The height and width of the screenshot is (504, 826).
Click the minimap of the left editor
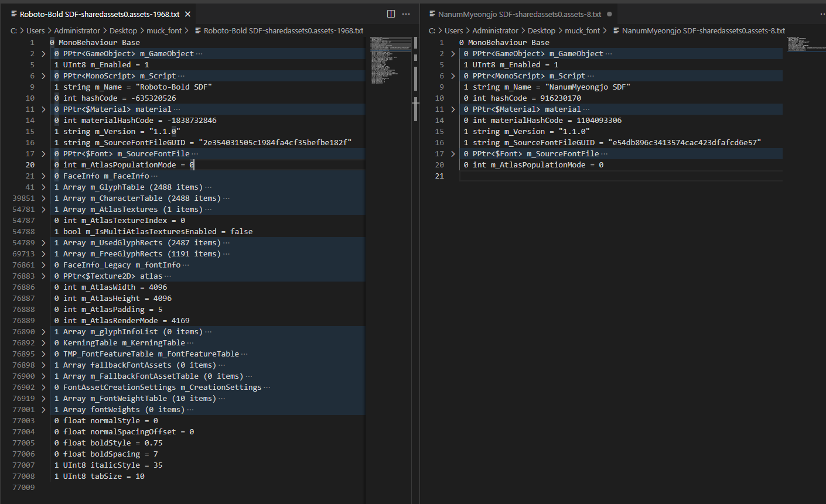click(390, 60)
